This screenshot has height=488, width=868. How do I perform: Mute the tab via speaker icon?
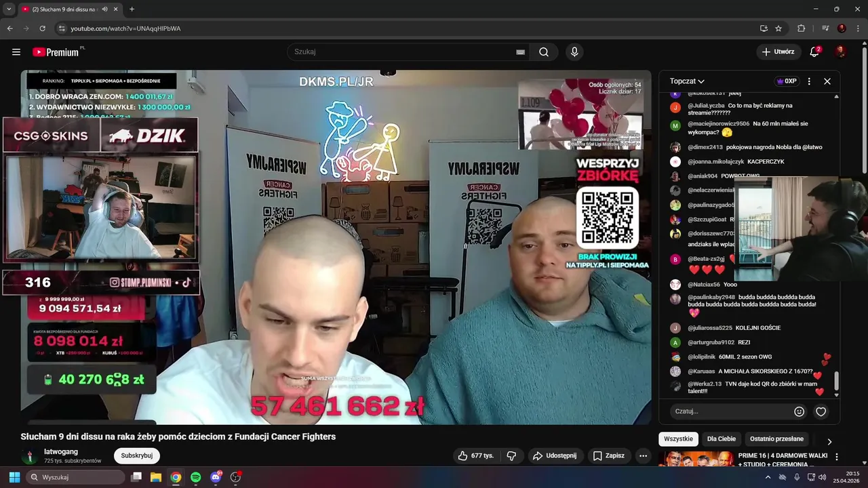coord(104,9)
